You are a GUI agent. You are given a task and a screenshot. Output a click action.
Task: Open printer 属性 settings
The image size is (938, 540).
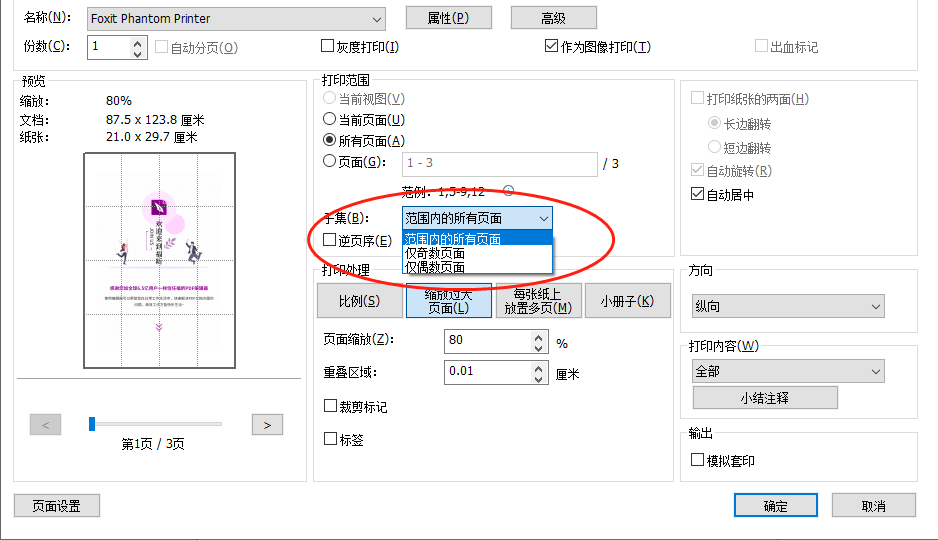tap(449, 18)
